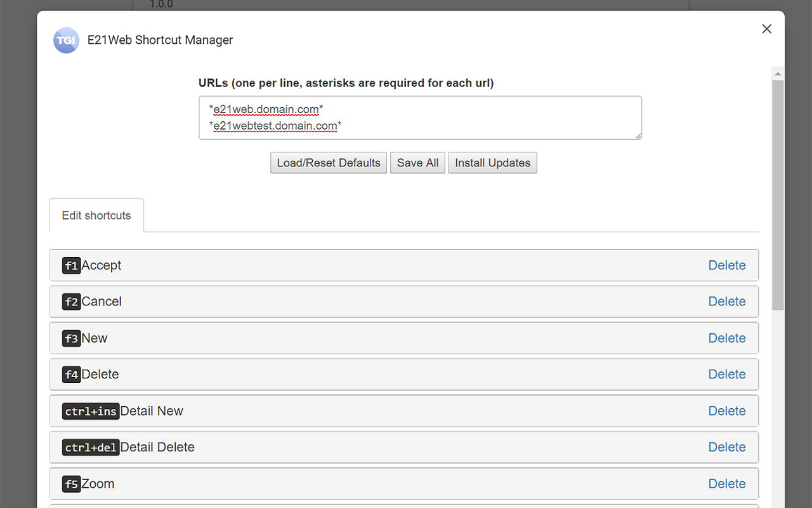The height and width of the screenshot is (508, 812).
Task: Expand the f2 Cancel shortcut row
Action: pos(403,302)
